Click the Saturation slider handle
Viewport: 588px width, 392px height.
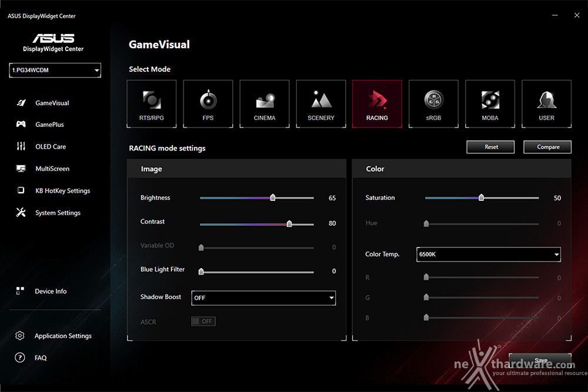click(481, 197)
